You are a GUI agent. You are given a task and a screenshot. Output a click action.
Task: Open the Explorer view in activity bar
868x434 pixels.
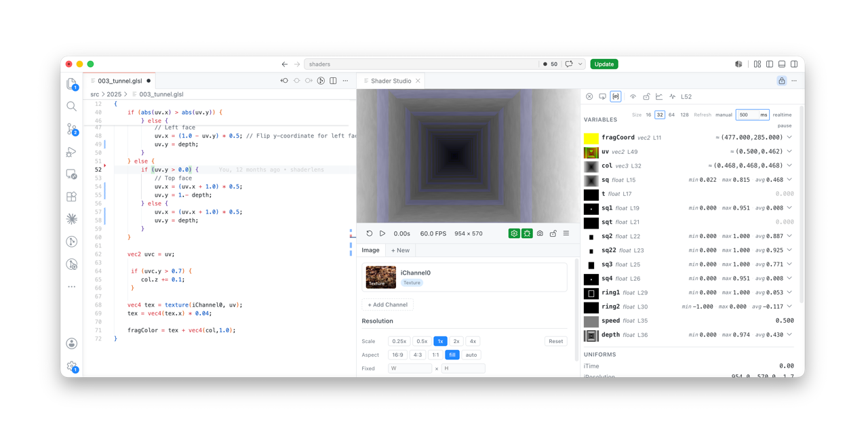point(72,84)
